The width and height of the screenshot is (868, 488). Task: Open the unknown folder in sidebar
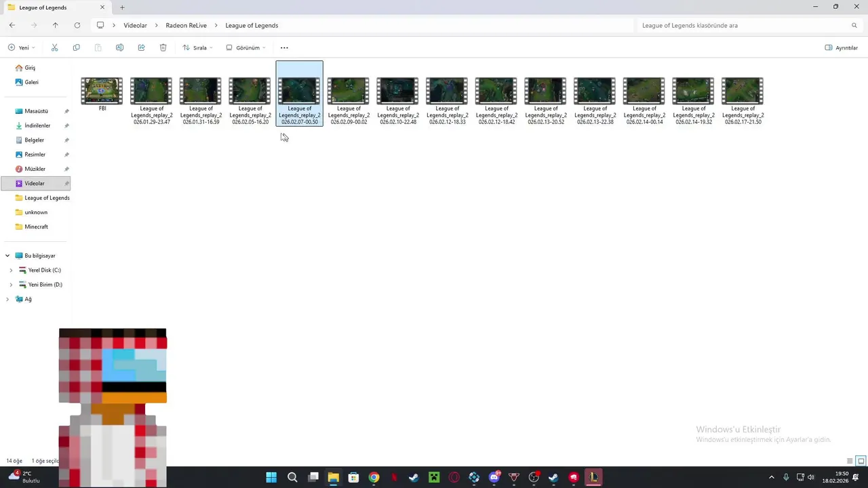[36, 212]
